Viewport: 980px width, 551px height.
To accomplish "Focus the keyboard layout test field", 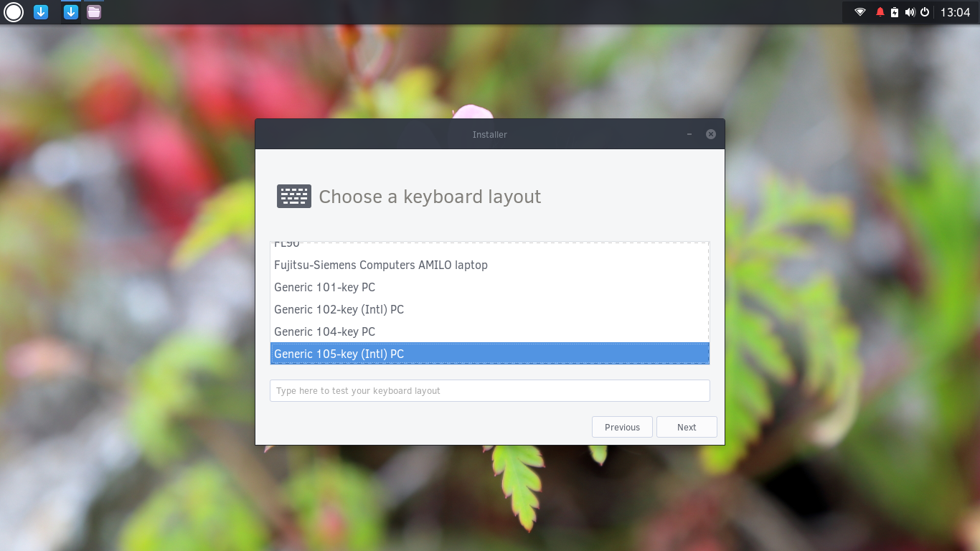I will 490,390.
